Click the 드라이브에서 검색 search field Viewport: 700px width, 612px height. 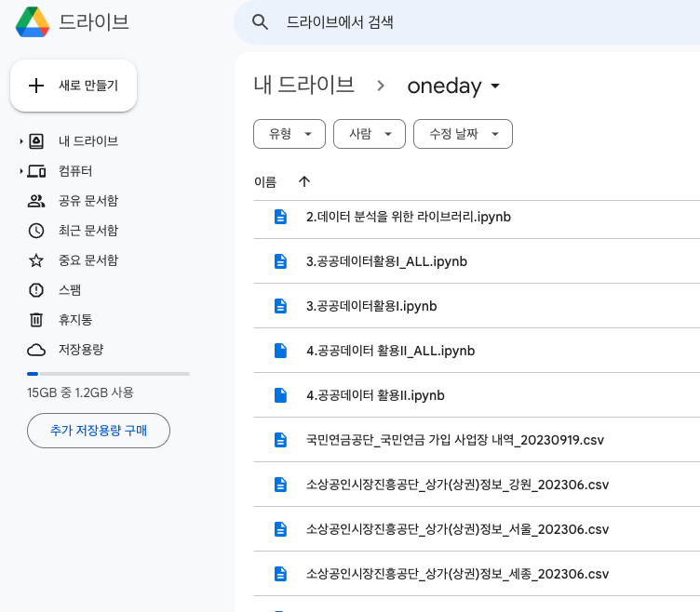[x=466, y=22]
